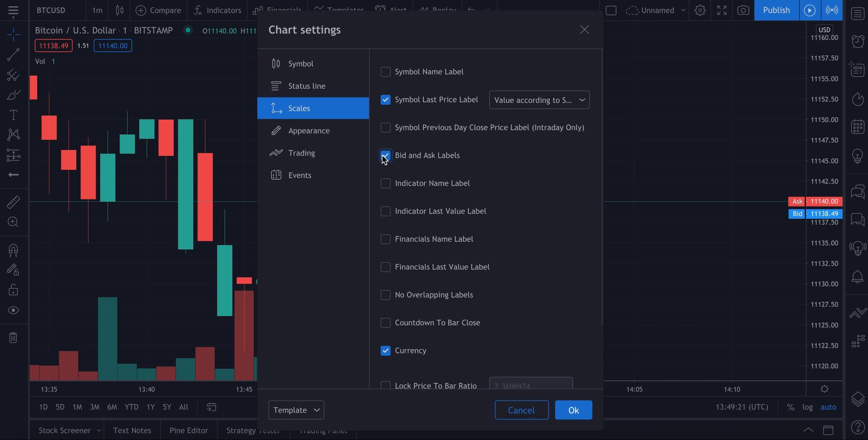Click the magnet mode icon

pos(13,250)
